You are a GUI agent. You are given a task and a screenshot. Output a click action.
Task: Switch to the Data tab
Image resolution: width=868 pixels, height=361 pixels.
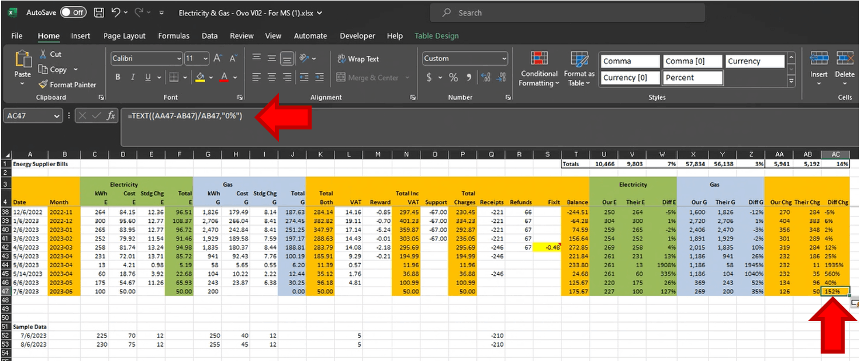[x=209, y=35]
